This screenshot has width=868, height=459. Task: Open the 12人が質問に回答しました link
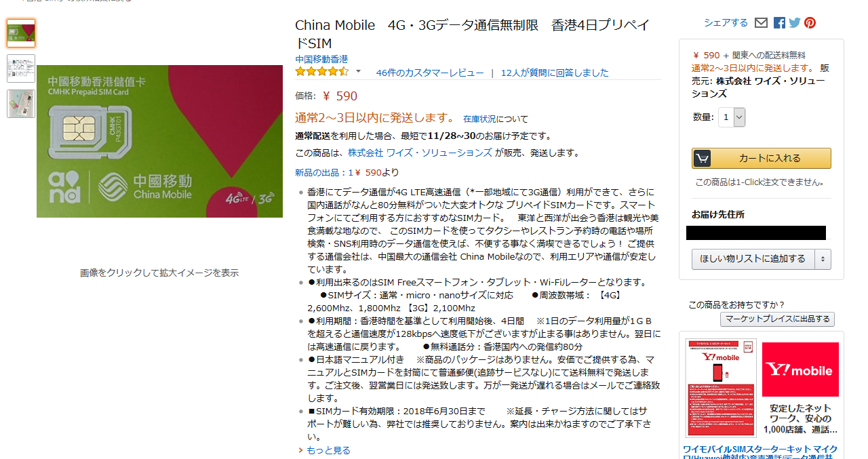click(x=555, y=73)
